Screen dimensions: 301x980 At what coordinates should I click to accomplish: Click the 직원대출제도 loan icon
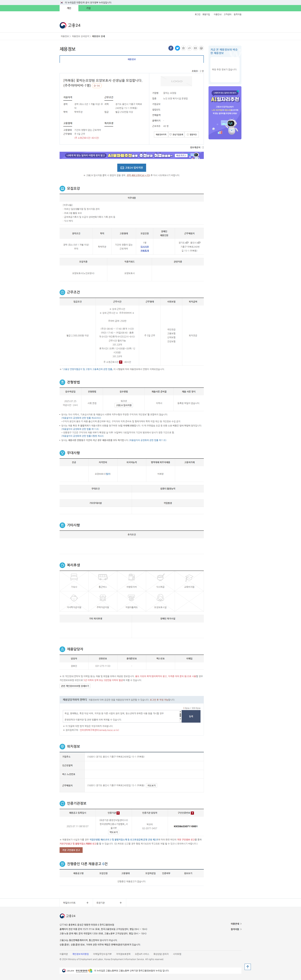pos(131,598)
